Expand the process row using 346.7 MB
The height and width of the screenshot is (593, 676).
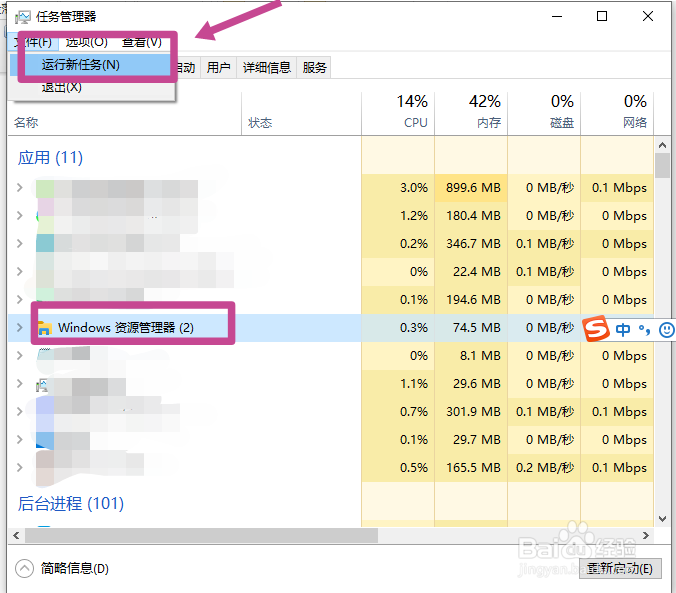click(19, 244)
